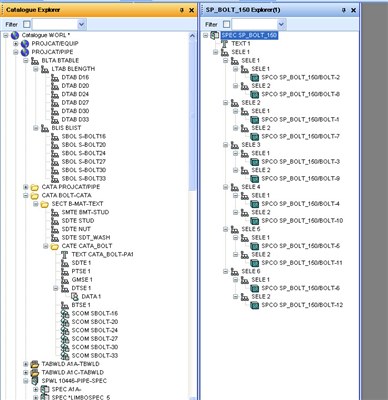Click the DATA 1 element icon
388x400 pixels.
tap(75, 297)
